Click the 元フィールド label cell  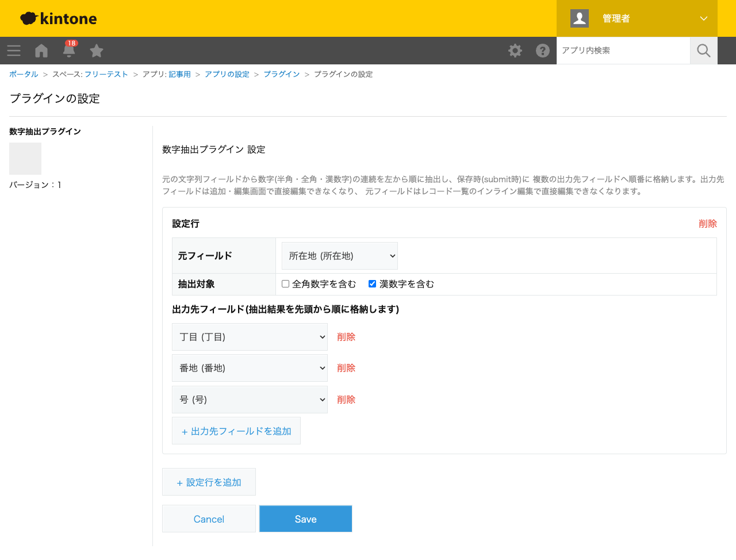click(224, 256)
